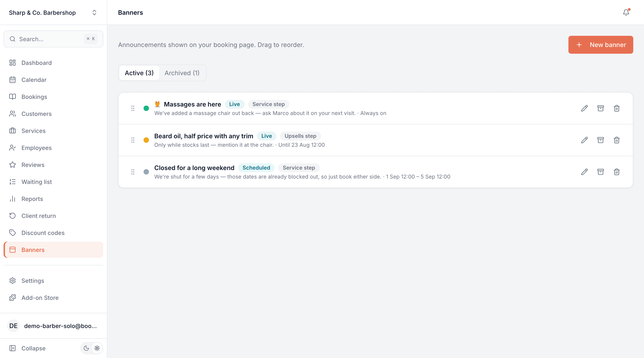Open Settings
Screen dimensions: 644x358
[53, 281]
